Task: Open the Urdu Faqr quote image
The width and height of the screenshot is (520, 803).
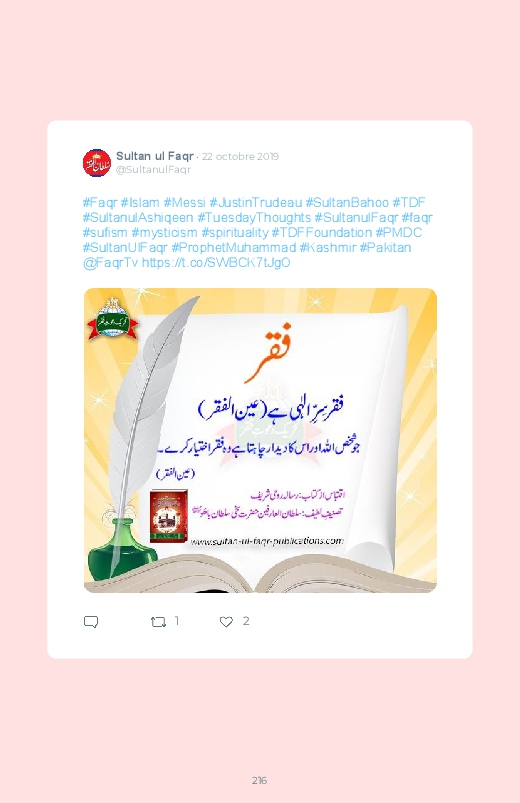Action: point(260,440)
